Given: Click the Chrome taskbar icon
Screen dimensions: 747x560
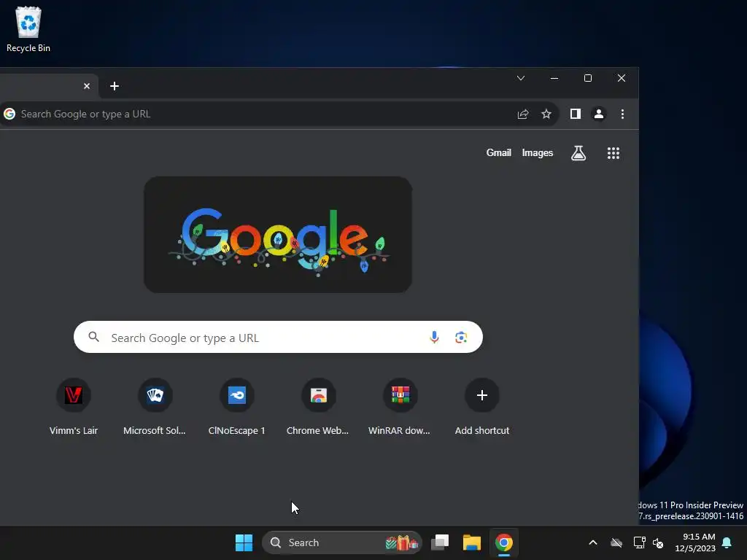Looking at the screenshot, I should coord(503,542).
